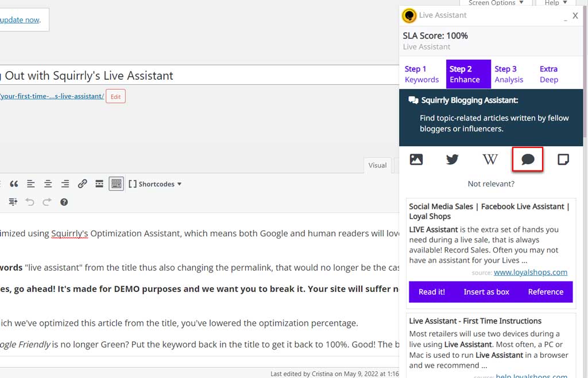The width and height of the screenshot is (588, 378).
Task: Open keyboard shortcuts help icon
Action: point(64,202)
